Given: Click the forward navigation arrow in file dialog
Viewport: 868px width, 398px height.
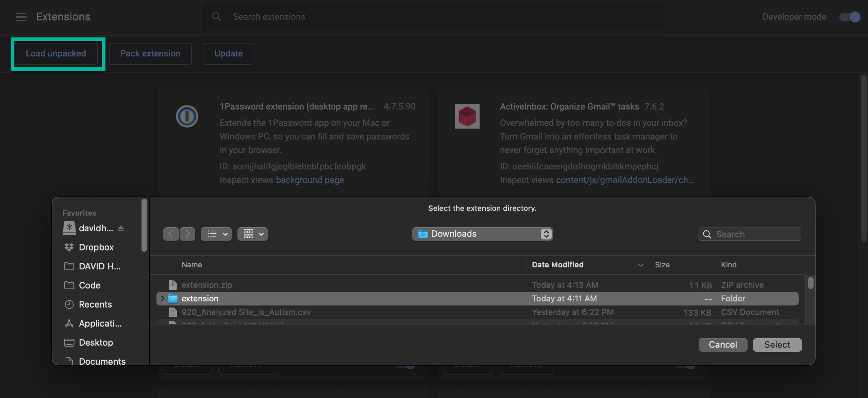Looking at the screenshot, I should [x=187, y=234].
